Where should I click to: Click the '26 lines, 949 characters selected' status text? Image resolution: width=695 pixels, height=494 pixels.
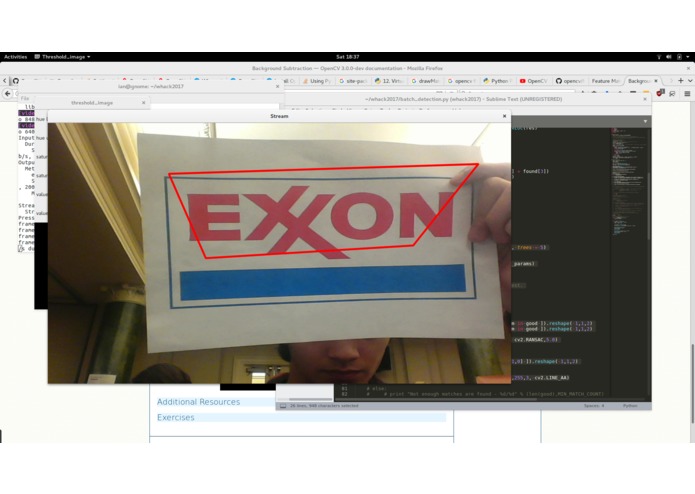tap(324, 406)
